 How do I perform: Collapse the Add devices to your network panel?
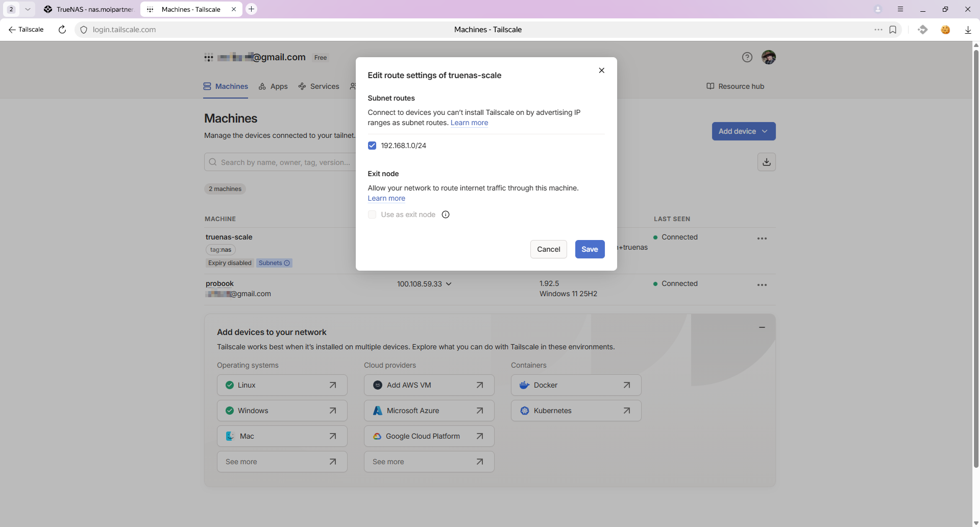tap(762, 327)
